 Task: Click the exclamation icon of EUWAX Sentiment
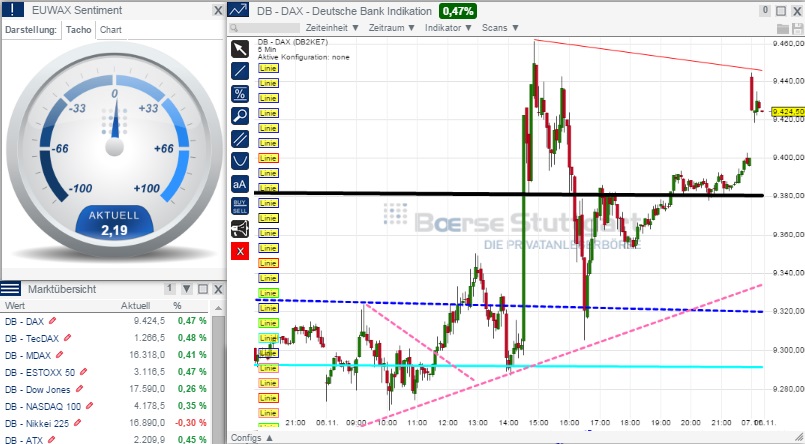pos(13,10)
